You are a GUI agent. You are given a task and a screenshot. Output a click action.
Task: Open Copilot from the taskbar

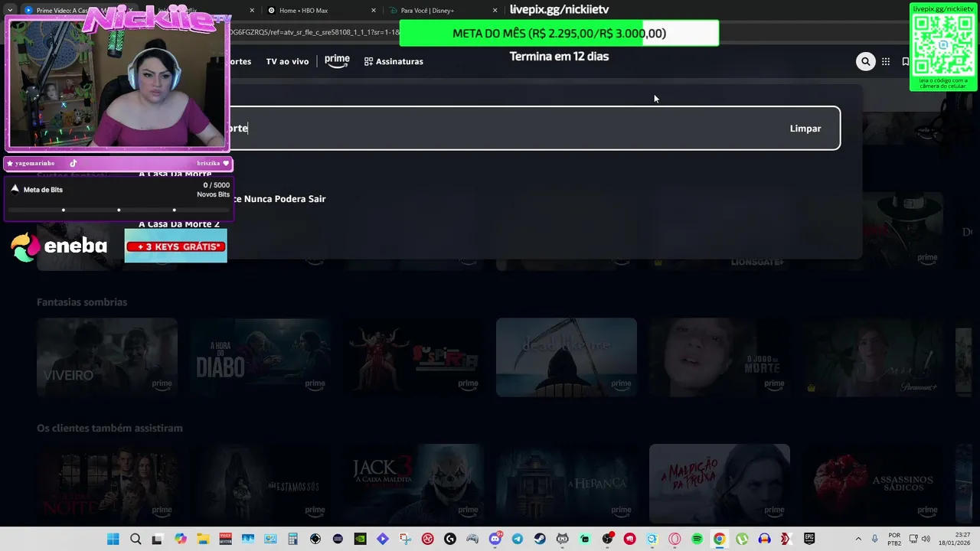pyautogui.click(x=181, y=539)
